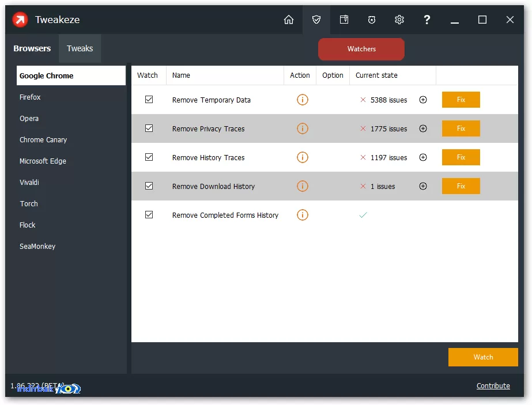Viewport: 532px width, 405px height.
Task: Click the Name column header
Action: pyautogui.click(x=225, y=75)
